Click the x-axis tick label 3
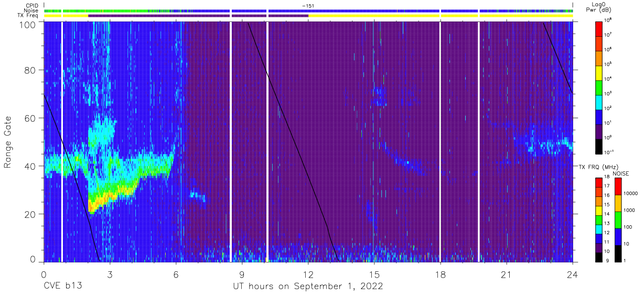Image resolution: width=644 pixels, height=297 pixels. (110, 274)
